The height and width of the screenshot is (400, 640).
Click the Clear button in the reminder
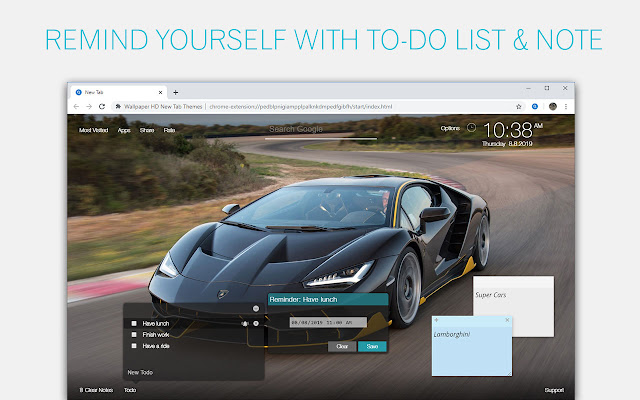pos(342,347)
